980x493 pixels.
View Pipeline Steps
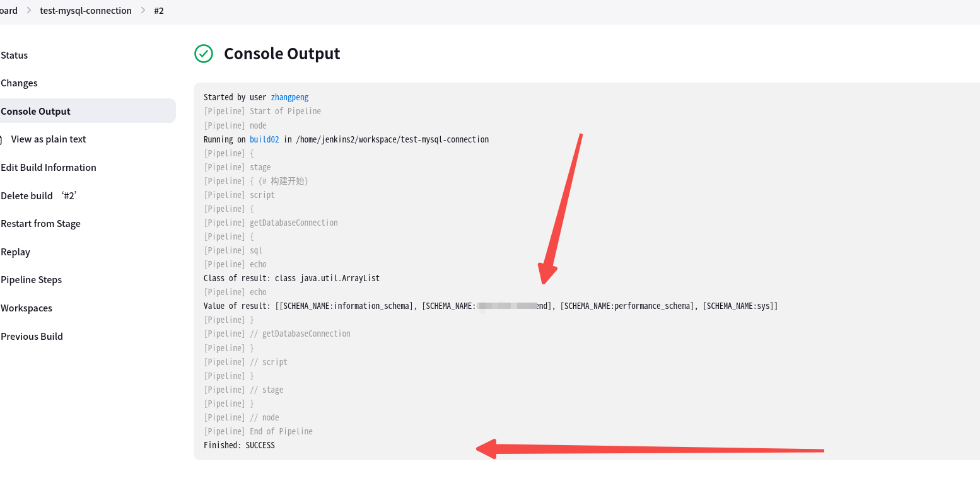(x=32, y=279)
